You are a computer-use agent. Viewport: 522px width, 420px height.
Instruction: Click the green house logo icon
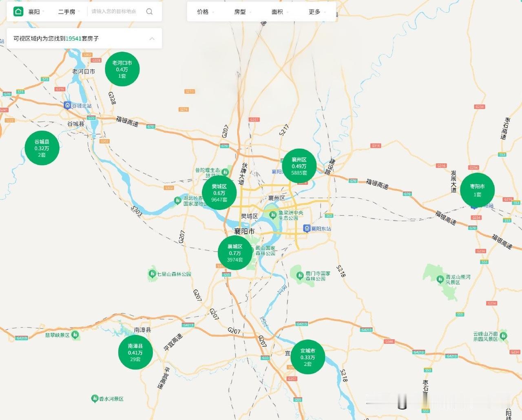click(18, 11)
